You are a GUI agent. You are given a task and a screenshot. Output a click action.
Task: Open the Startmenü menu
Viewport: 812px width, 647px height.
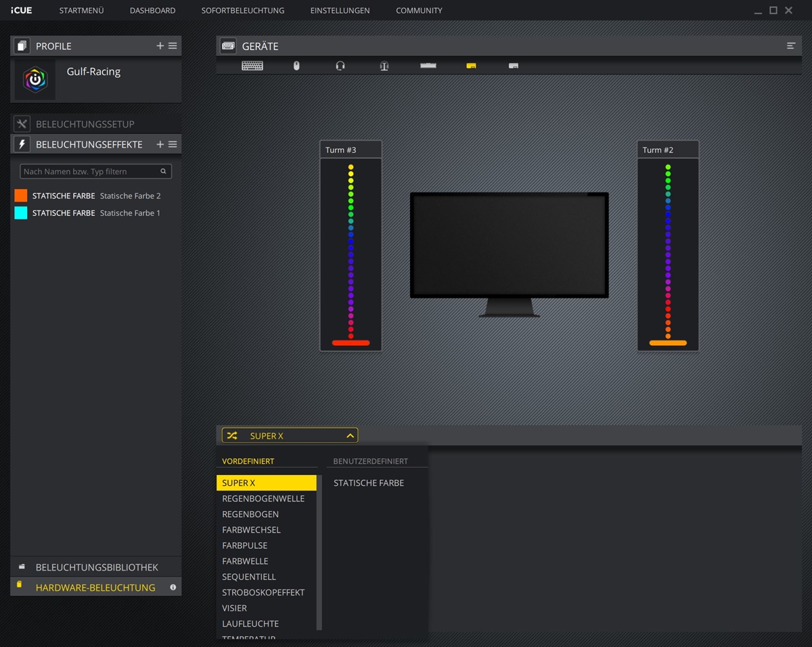coord(81,10)
